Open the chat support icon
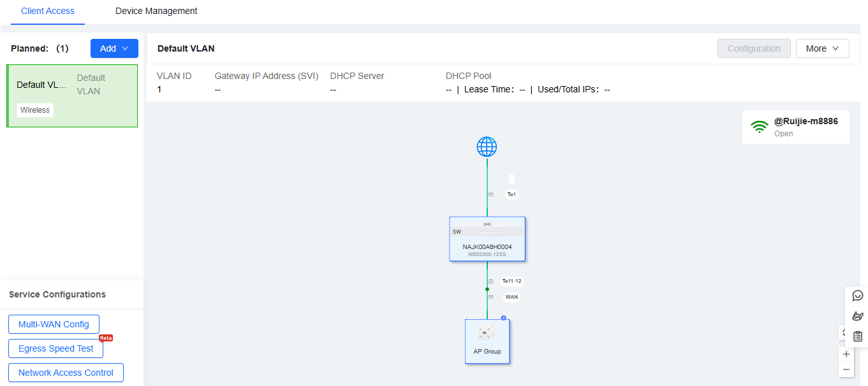This screenshot has width=868, height=386. click(x=857, y=296)
